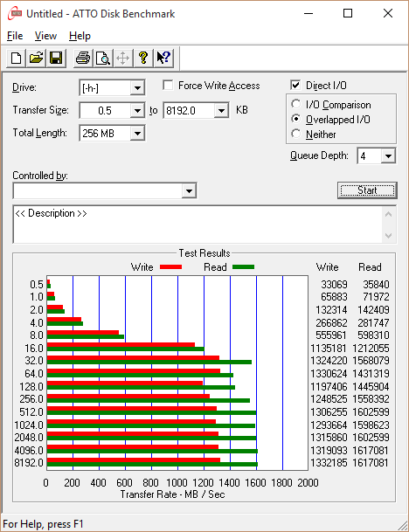Save results with the floppy disk icon

(x=56, y=58)
